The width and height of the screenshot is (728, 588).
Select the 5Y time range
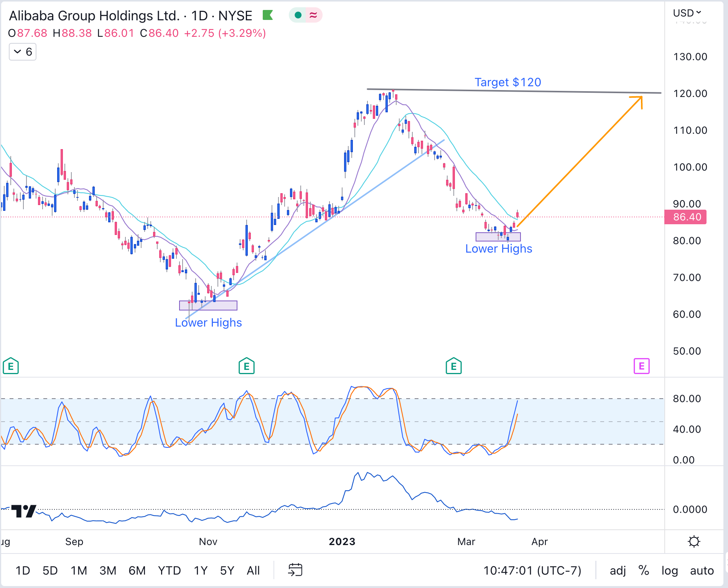pos(227,570)
